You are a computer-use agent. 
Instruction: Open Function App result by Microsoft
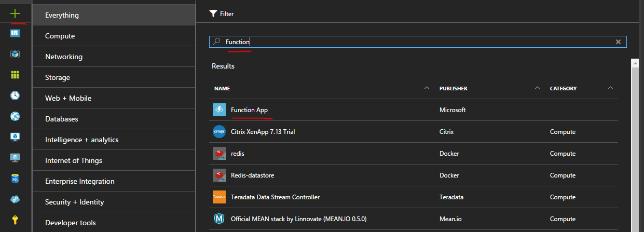coord(249,110)
